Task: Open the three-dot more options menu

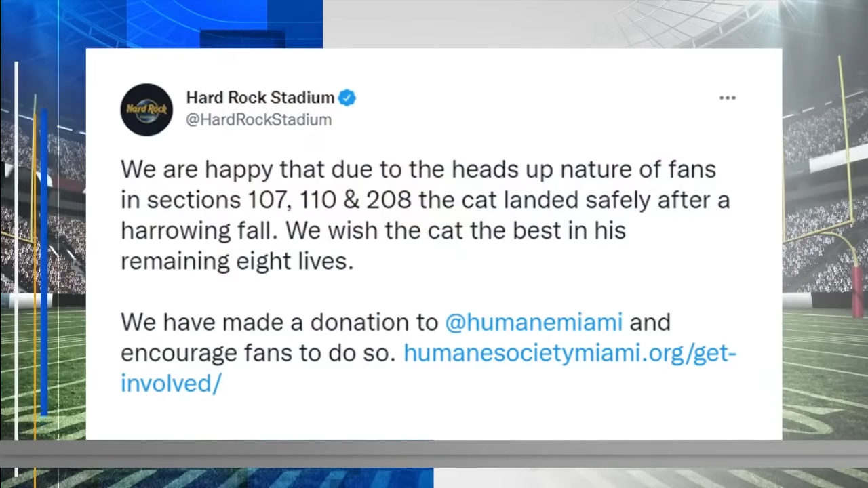Action: [x=728, y=98]
